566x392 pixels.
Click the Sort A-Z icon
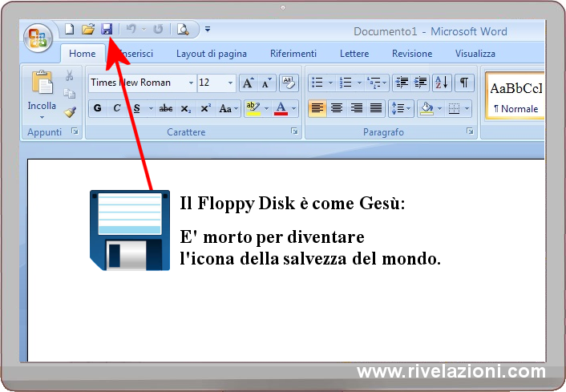click(442, 83)
